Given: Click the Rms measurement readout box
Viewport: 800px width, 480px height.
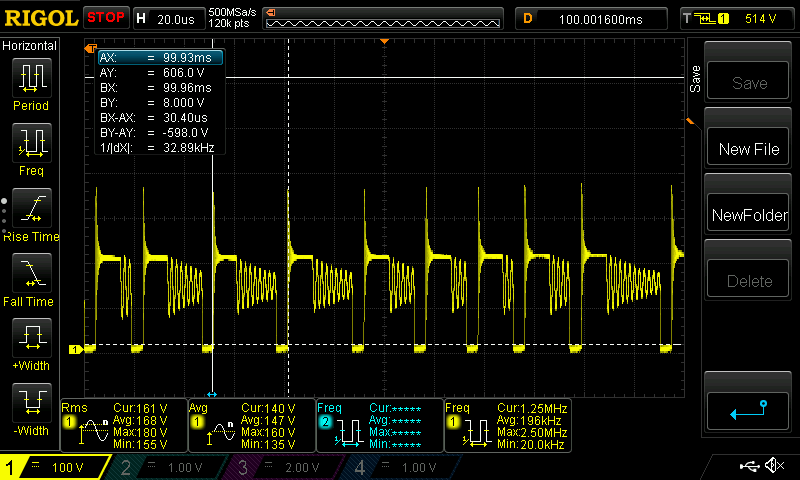Looking at the screenshot, I should tap(123, 426).
